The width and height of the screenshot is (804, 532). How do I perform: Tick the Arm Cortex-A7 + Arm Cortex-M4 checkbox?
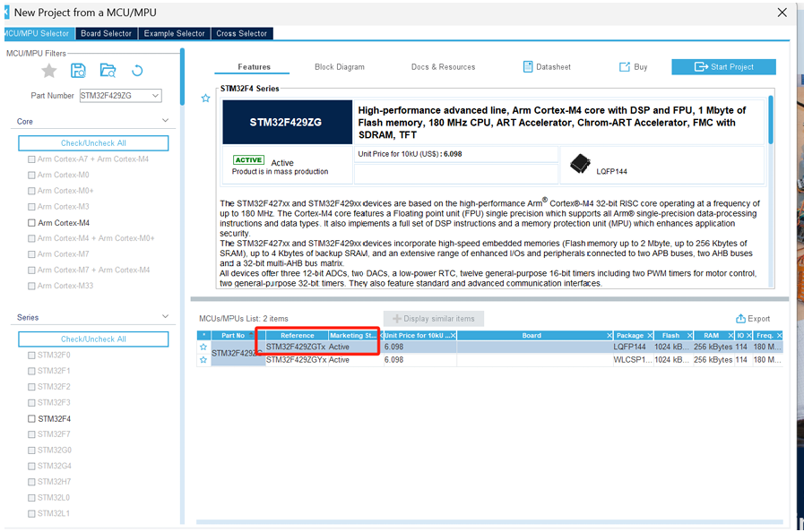click(31, 159)
